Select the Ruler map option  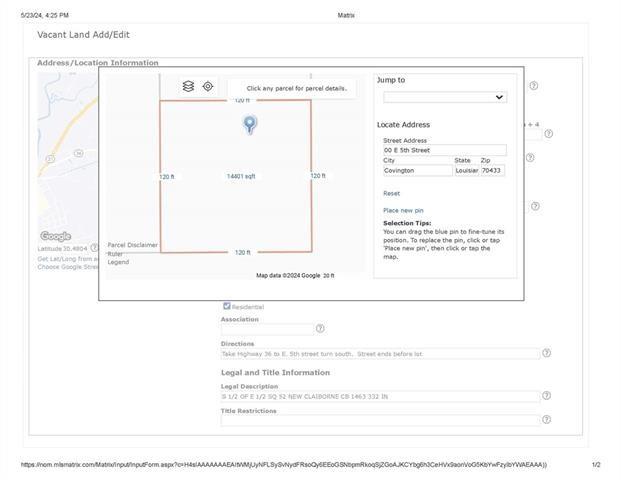(x=116, y=254)
